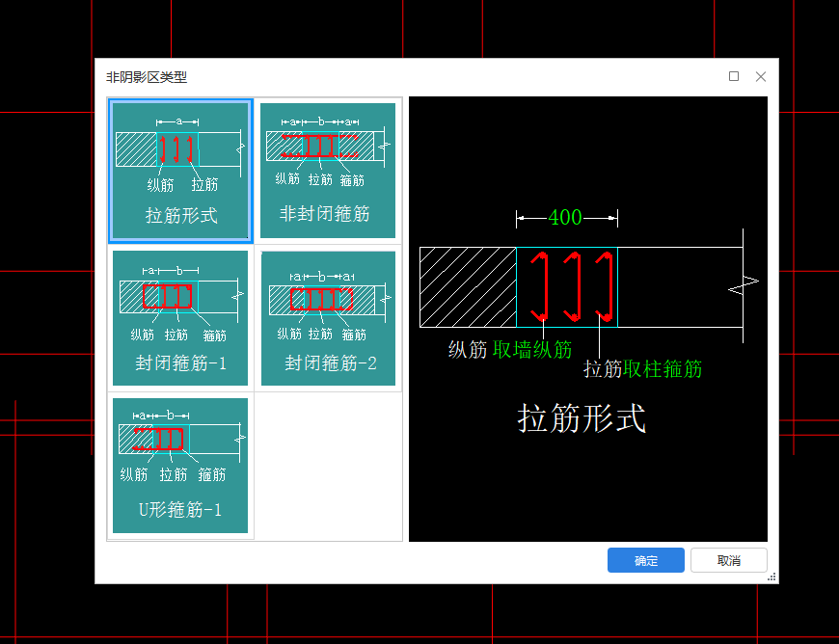Click the large 拉筋形式 preview caption
839x644 pixels.
(582, 417)
